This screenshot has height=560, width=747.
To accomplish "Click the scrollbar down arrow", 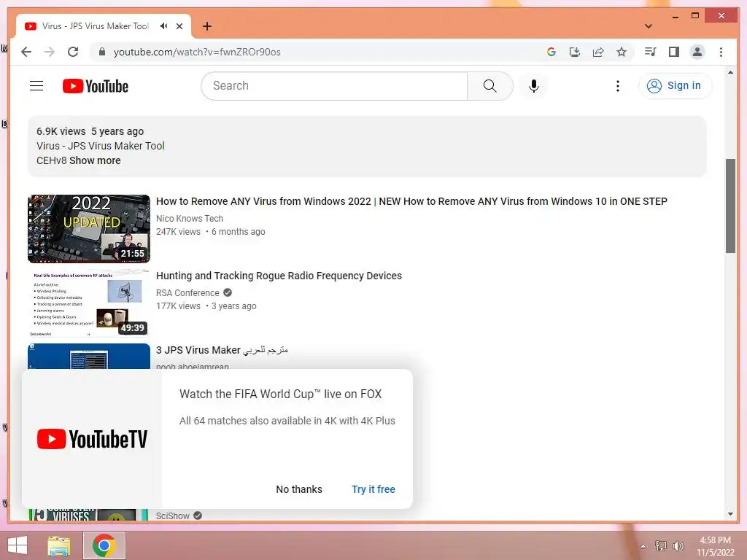I will pyautogui.click(x=730, y=514).
